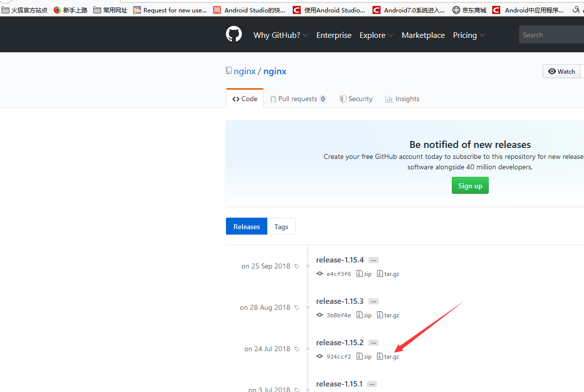Viewport: 584px width, 392px height.
Task: Download zip for release-1.15.4
Action: 364,274
